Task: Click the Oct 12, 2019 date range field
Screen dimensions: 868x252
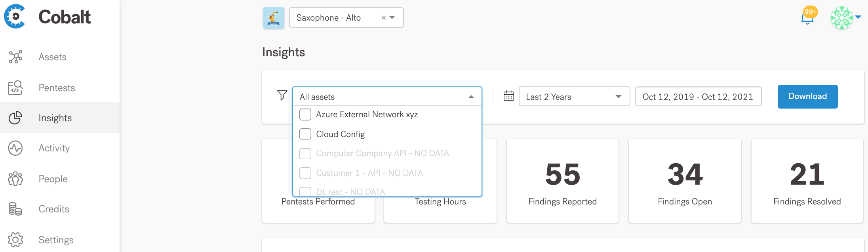Action: tap(698, 97)
